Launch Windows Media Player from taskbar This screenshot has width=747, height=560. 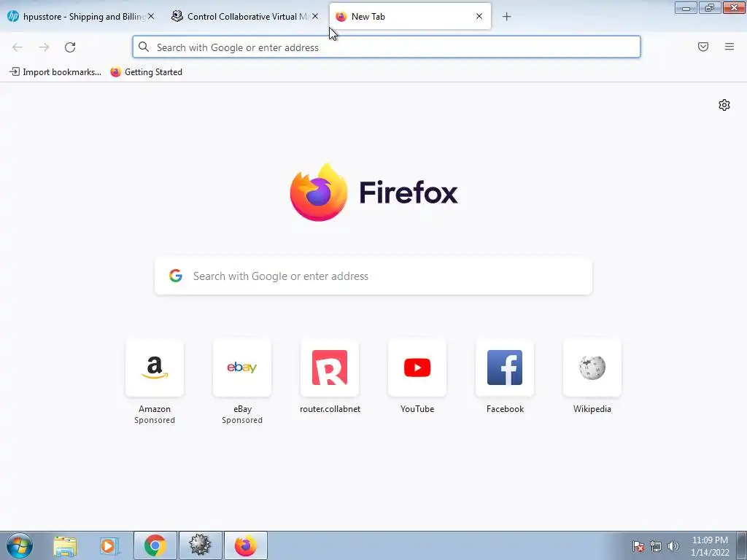[109, 546]
